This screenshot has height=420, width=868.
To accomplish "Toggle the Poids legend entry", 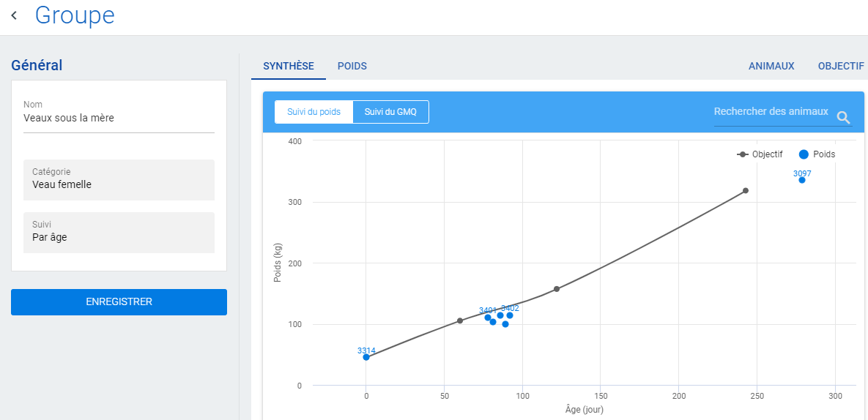I will (817, 154).
